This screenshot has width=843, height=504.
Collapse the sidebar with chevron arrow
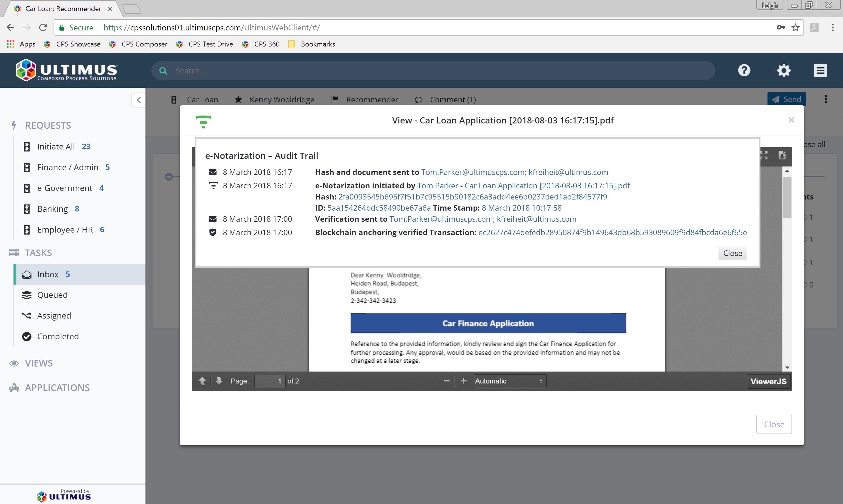(139, 100)
